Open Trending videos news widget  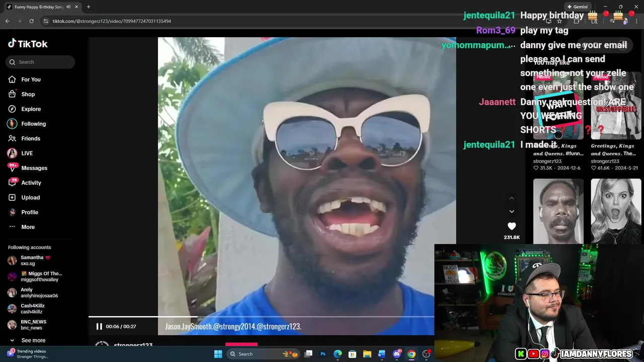click(28, 354)
